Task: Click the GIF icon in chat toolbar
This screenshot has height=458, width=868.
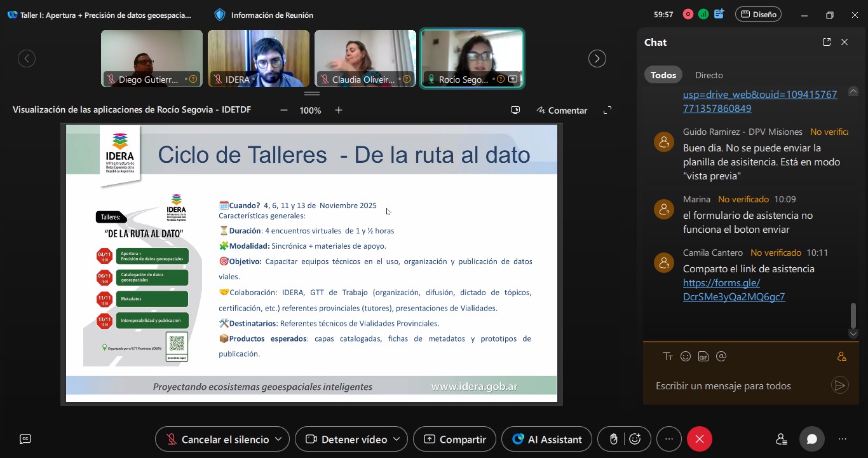Action: pos(703,356)
